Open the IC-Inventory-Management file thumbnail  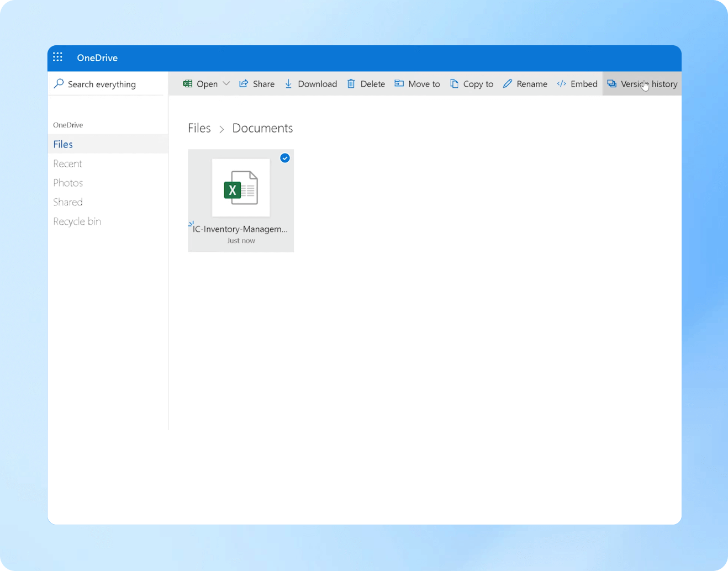click(240, 188)
